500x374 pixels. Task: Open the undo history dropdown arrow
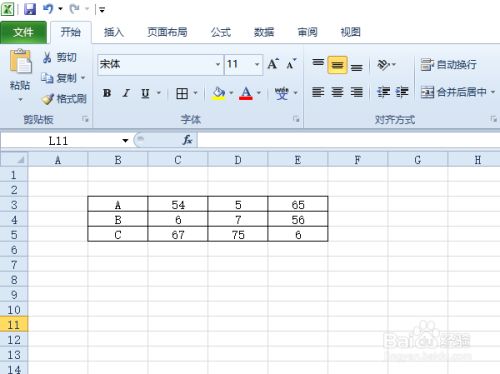[60, 9]
